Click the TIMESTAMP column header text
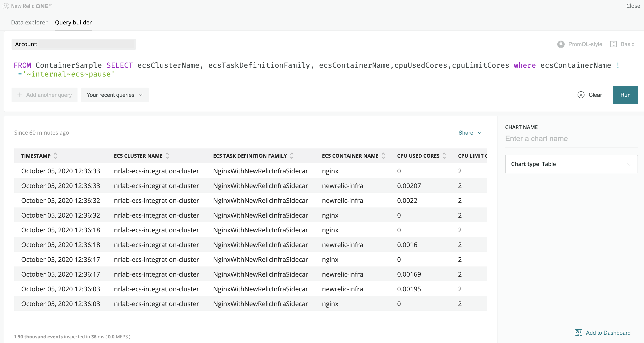 [x=36, y=156]
